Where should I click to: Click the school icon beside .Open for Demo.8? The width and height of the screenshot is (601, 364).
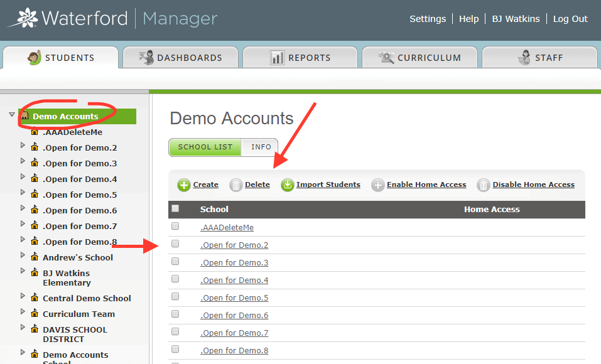pos(35,241)
